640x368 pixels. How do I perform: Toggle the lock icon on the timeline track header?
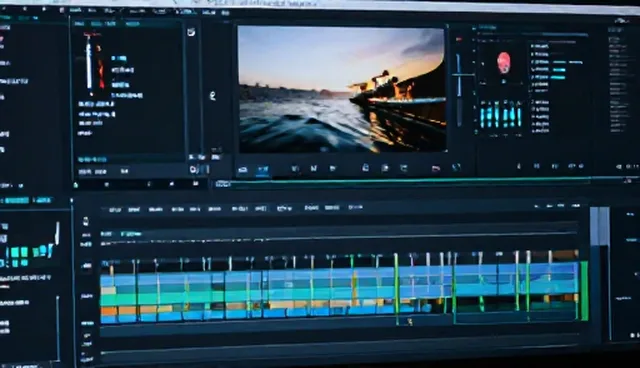point(86,222)
